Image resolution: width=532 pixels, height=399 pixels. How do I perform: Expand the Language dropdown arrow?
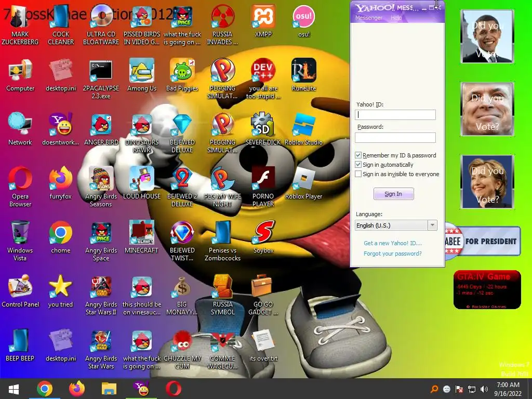[432, 225]
